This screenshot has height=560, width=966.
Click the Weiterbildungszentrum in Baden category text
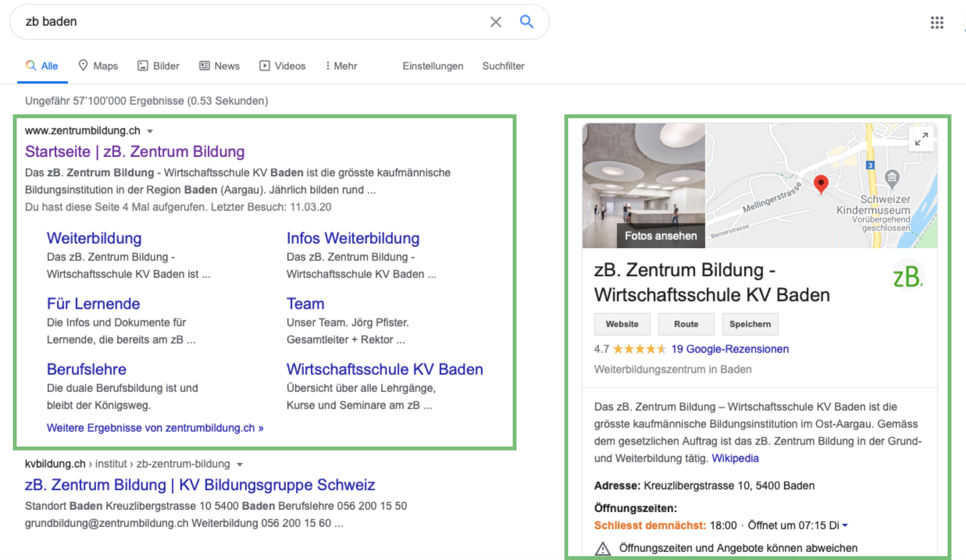[x=673, y=370]
